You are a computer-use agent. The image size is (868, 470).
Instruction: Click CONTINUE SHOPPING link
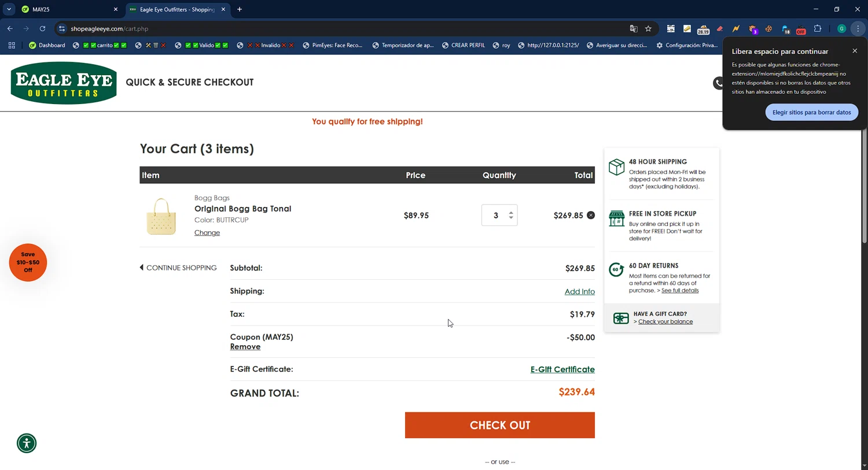tap(178, 268)
